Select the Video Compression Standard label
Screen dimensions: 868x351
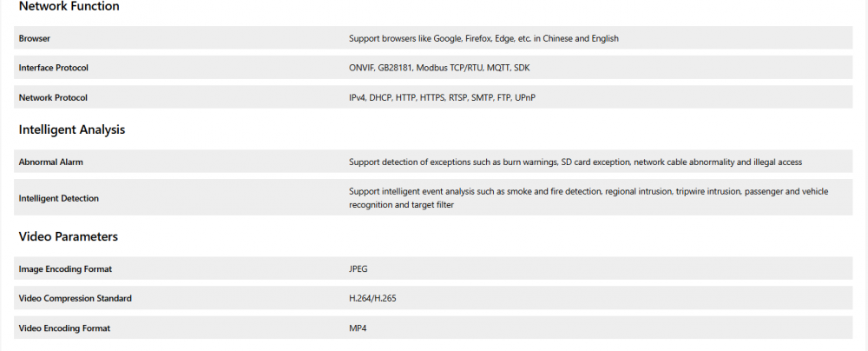tap(76, 299)
